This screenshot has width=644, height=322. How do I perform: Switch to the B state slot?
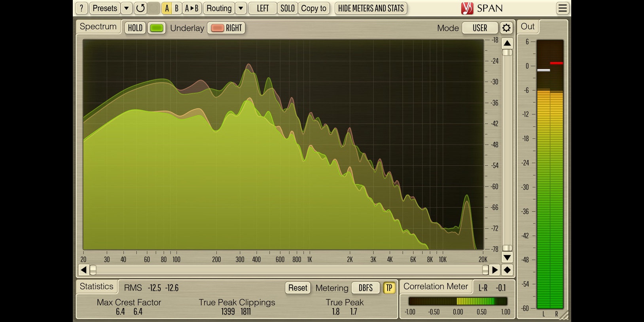(x=177, y=8)
